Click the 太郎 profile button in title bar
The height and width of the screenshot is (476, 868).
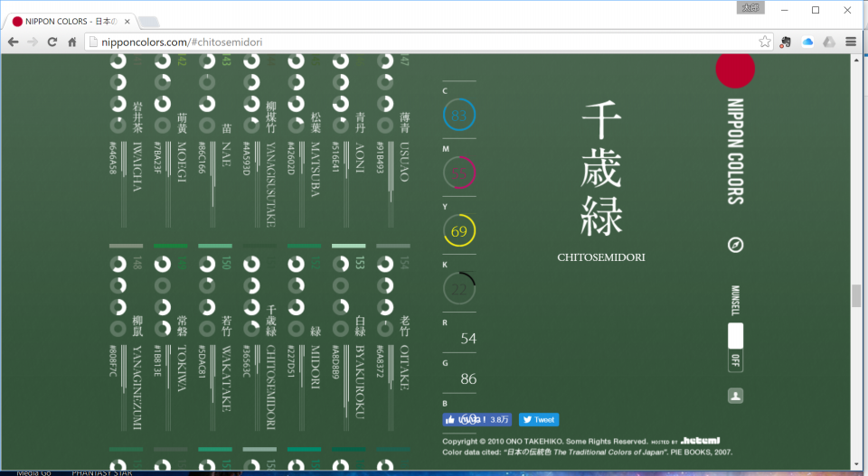(750, 8)
